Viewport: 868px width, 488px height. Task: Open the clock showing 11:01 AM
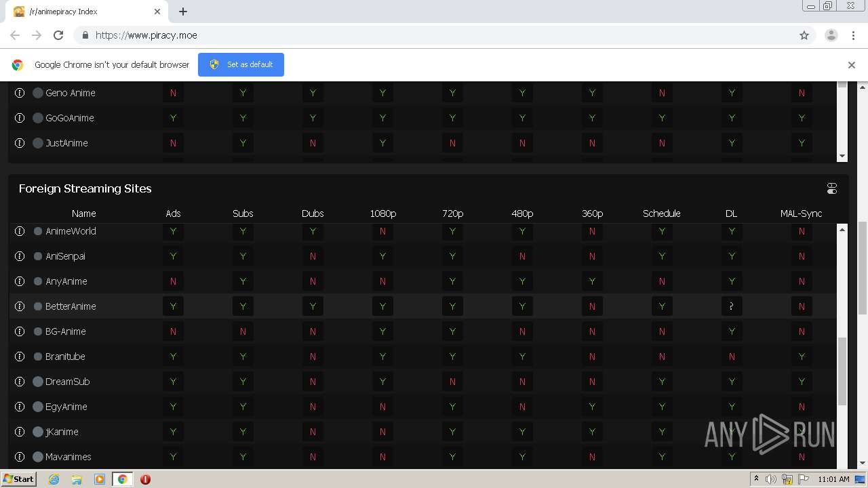(x=833, y=479)
